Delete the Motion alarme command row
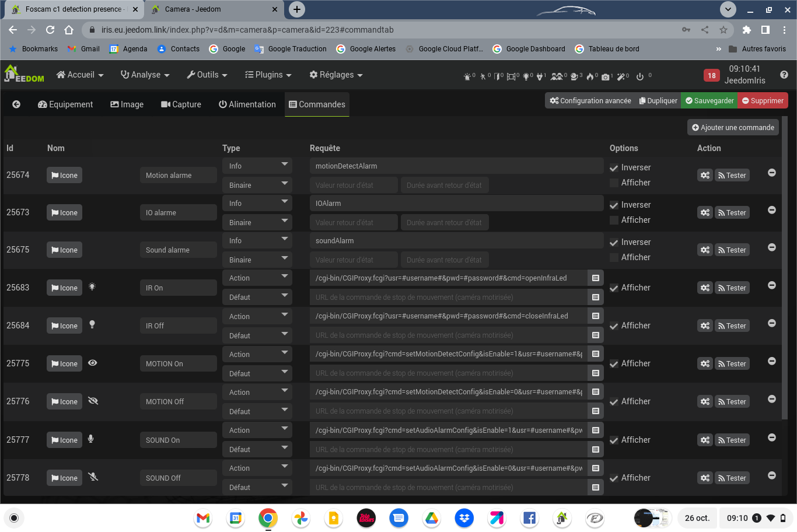Viewport: 797px width, 532px height. click(x=772, y=173)
